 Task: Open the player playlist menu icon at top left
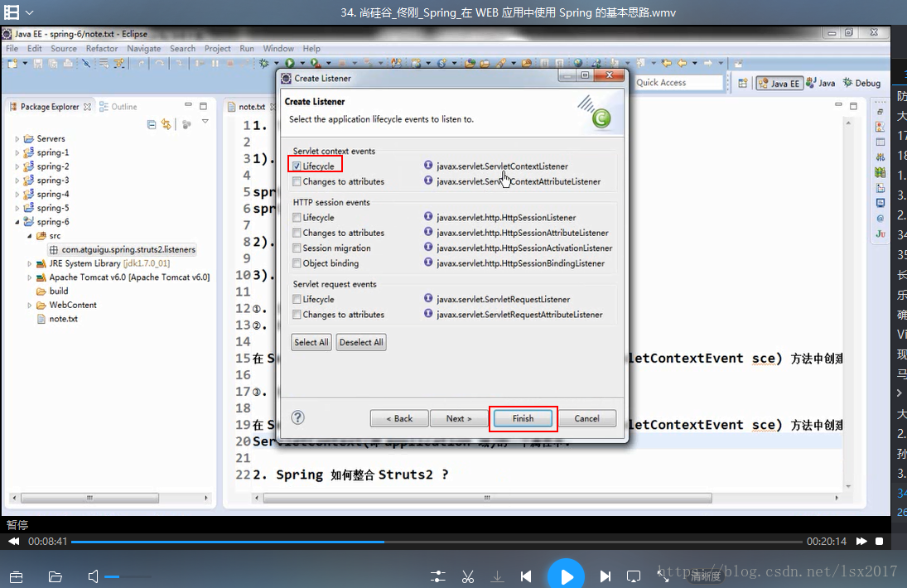12,12
